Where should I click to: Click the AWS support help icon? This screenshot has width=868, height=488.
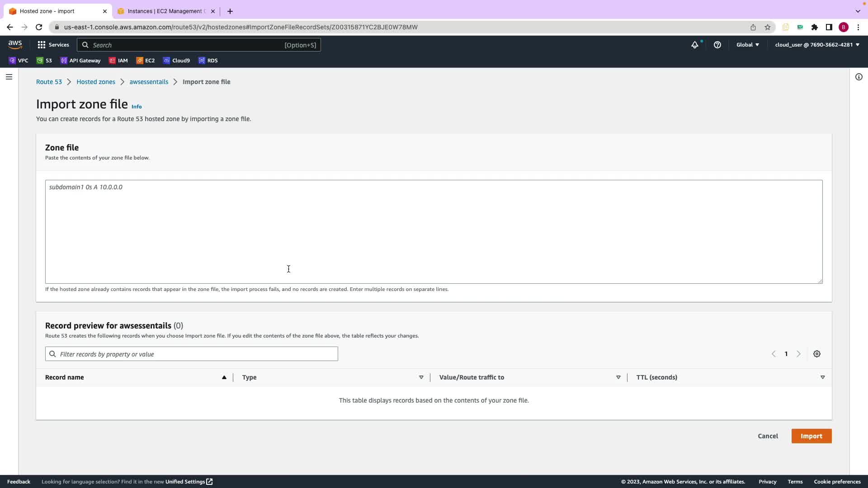click(x=717, y=45)
